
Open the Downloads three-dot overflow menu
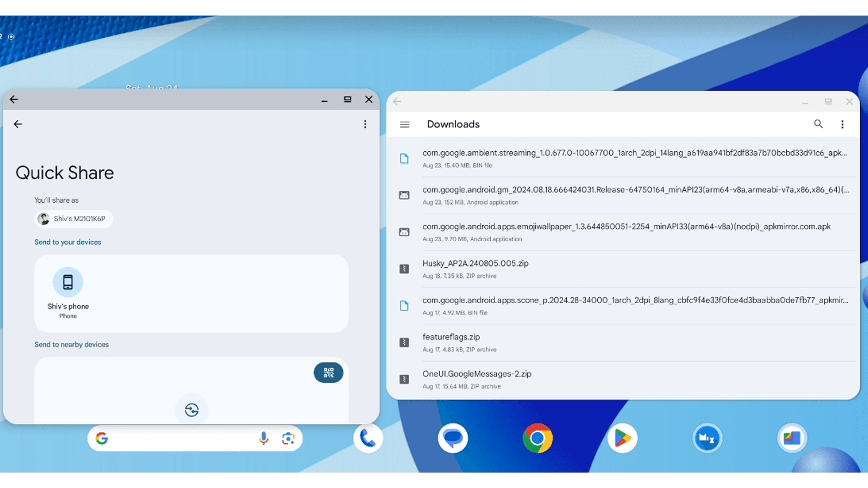point(842,124)
